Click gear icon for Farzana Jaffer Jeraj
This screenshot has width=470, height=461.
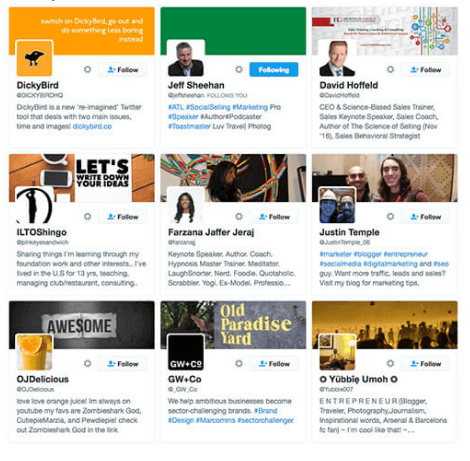(239, 217)
